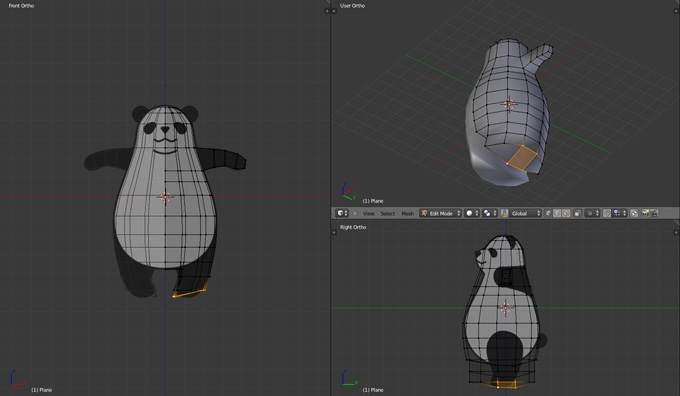The image size is (680, 396).
Task: Click the (1) Plane label in Front Ortho
Action: pyautogui.click(x=41, y=390)
